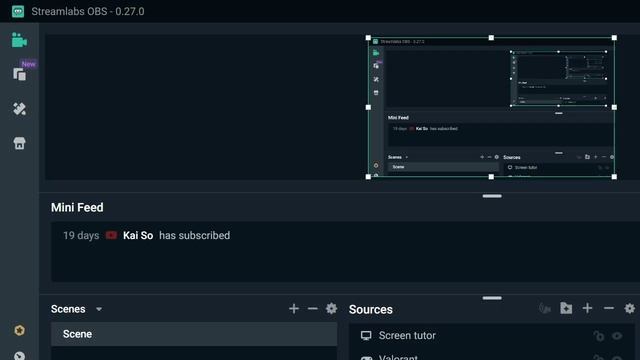Click the dimmed audio icon in Sources header
The image size is (640, 360).
pos(545,308)
